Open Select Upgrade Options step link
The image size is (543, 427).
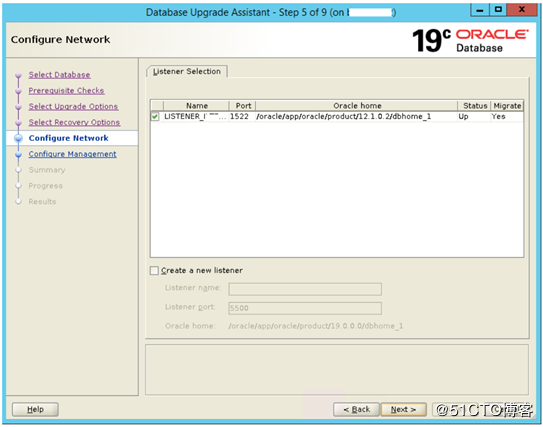73,107
